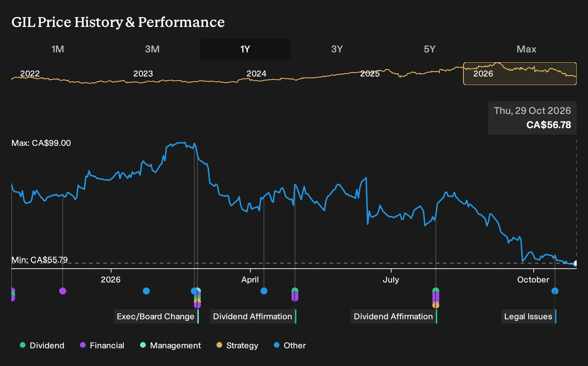Select the 3M time range tab
The width and height of the screenshot is (588, 366).
point(152,49)
